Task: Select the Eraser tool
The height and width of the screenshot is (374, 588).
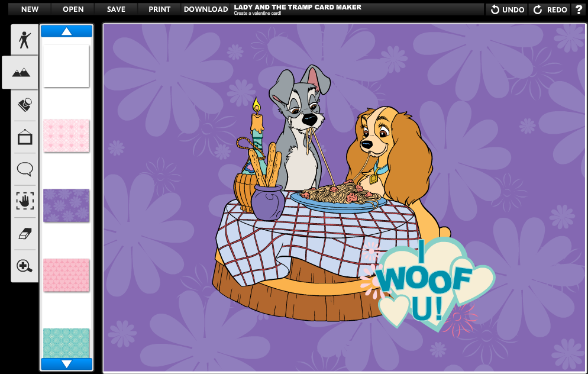Action: [25, 234]
